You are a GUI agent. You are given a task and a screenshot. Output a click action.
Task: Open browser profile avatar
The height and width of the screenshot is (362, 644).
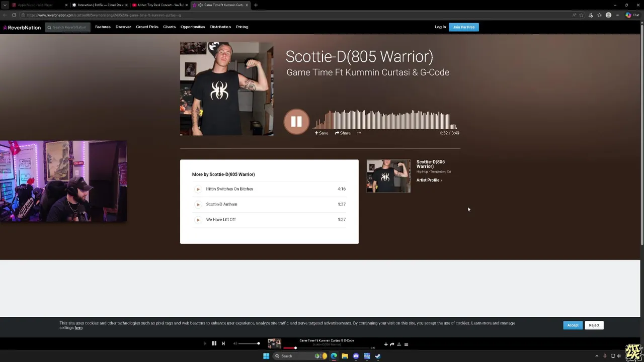[x=608, y=15]
